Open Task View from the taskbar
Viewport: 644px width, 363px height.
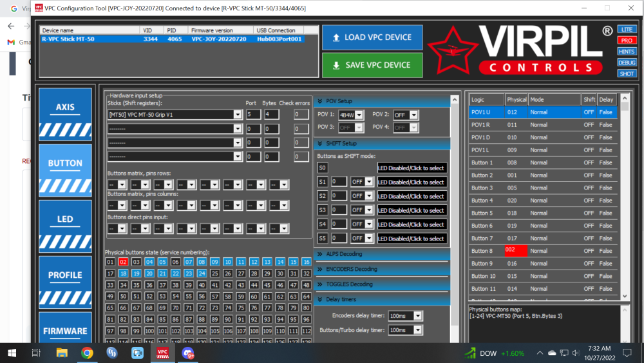point(37,353)
